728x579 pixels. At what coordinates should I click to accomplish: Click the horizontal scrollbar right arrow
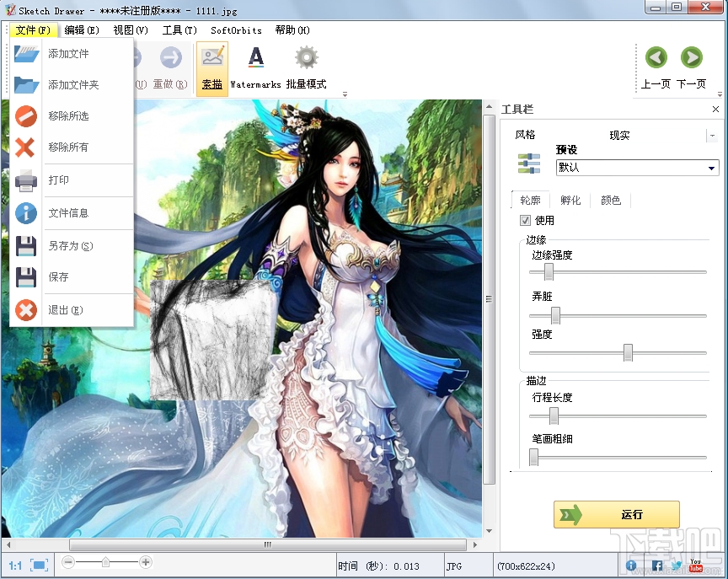click(x=475, y=544)
